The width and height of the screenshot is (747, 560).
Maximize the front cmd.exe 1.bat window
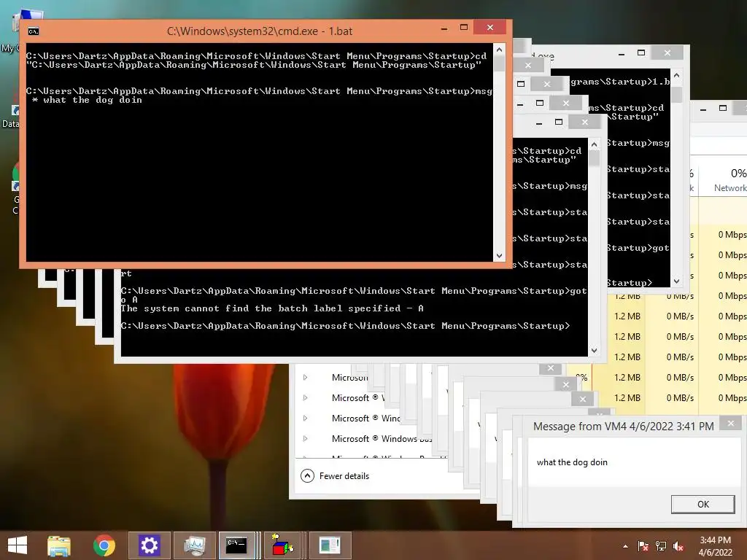463,28
